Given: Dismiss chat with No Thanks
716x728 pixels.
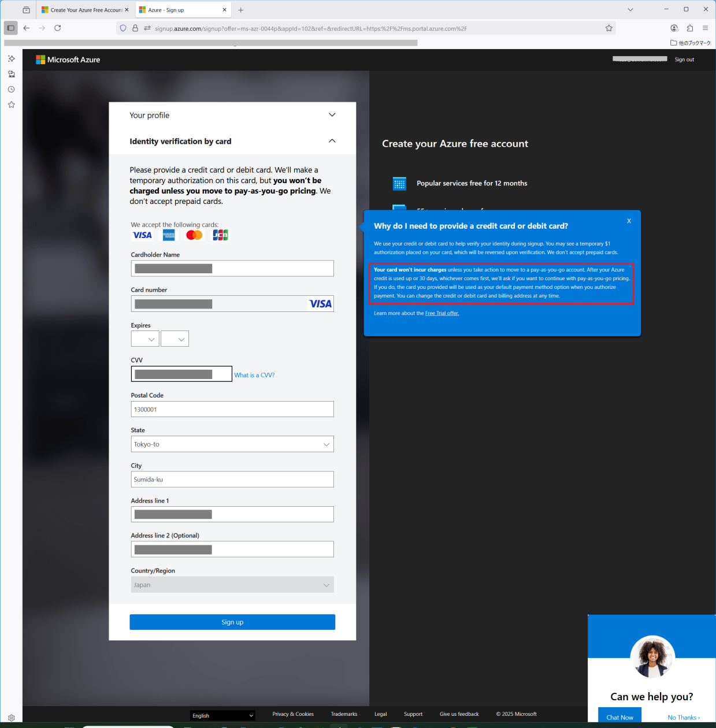Looking at the screenshot, I should 684,718.
